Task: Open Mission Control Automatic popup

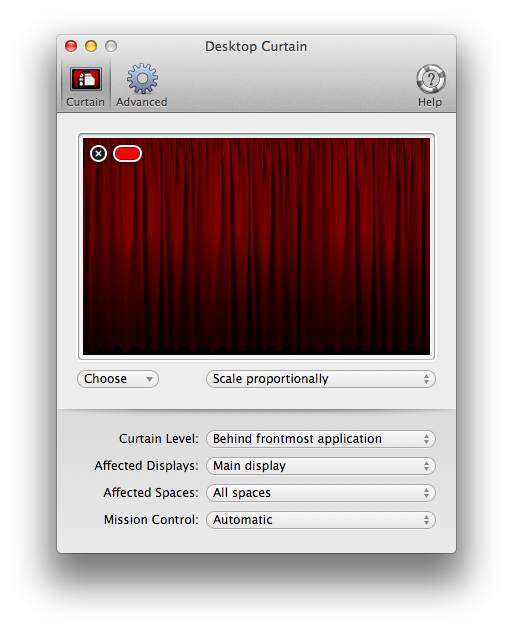Action: [321, 520]
